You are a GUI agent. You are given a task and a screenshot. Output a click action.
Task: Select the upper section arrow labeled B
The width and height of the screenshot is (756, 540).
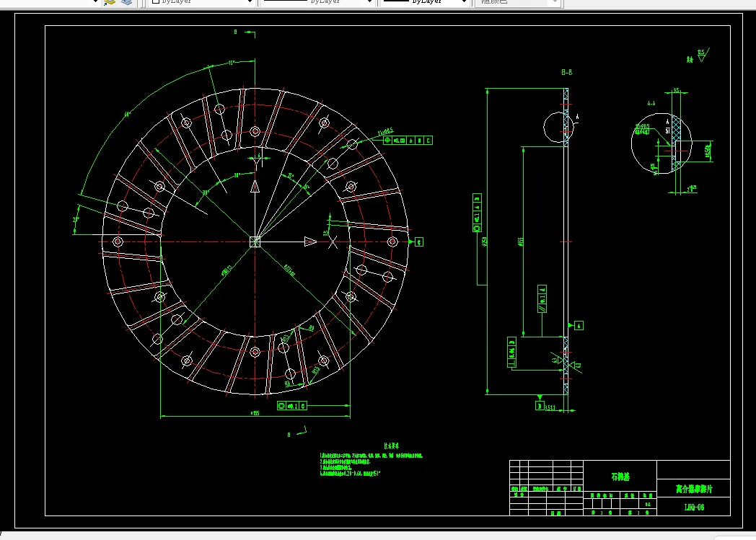(251, 33)
